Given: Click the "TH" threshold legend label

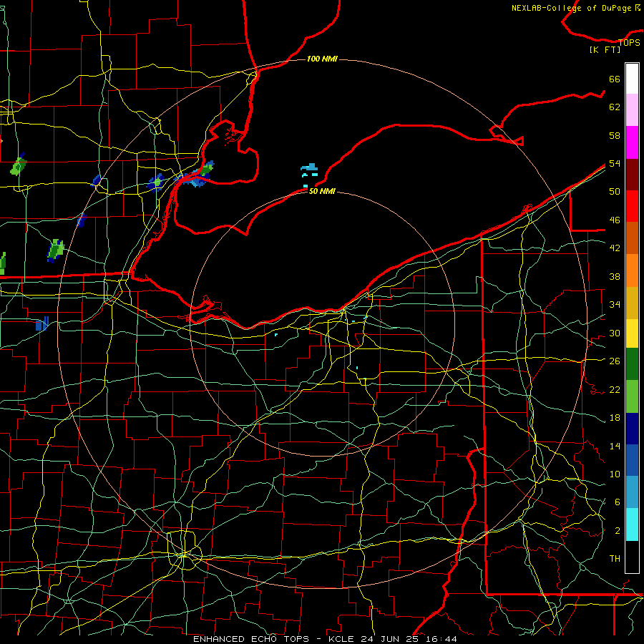Looking at the screenshot, I should point(615,558).
